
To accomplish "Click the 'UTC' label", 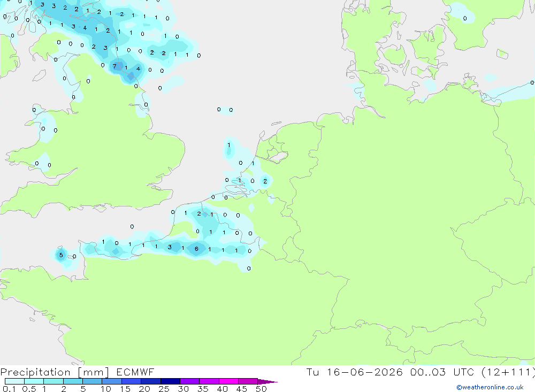I will click(x=464, y=372).
